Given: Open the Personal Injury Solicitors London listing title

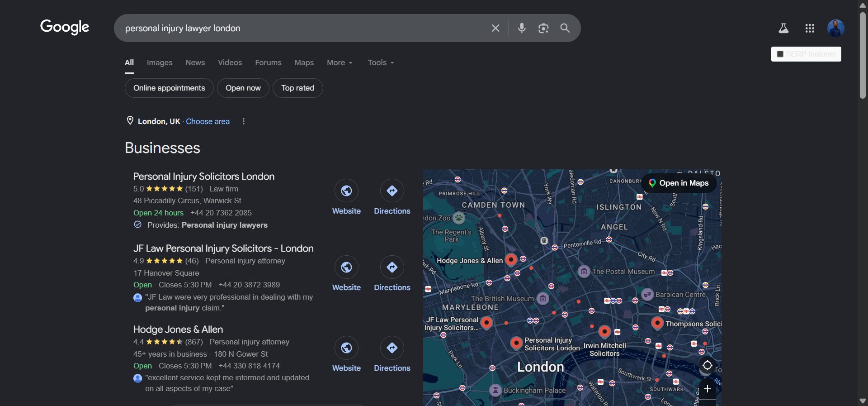Looking at the screenshot, I should point(204,177).
